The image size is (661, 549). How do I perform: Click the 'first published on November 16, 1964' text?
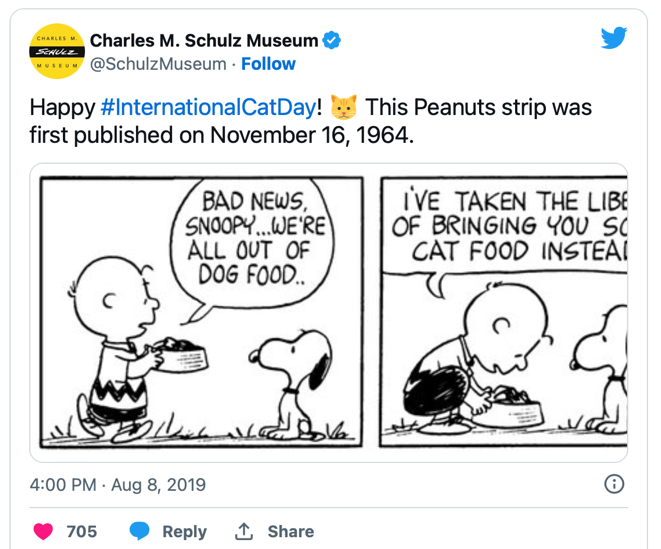pos(221,134)
